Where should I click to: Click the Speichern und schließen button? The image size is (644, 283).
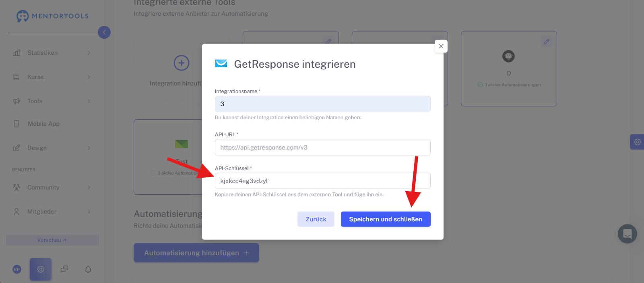[x=386, y=219]
